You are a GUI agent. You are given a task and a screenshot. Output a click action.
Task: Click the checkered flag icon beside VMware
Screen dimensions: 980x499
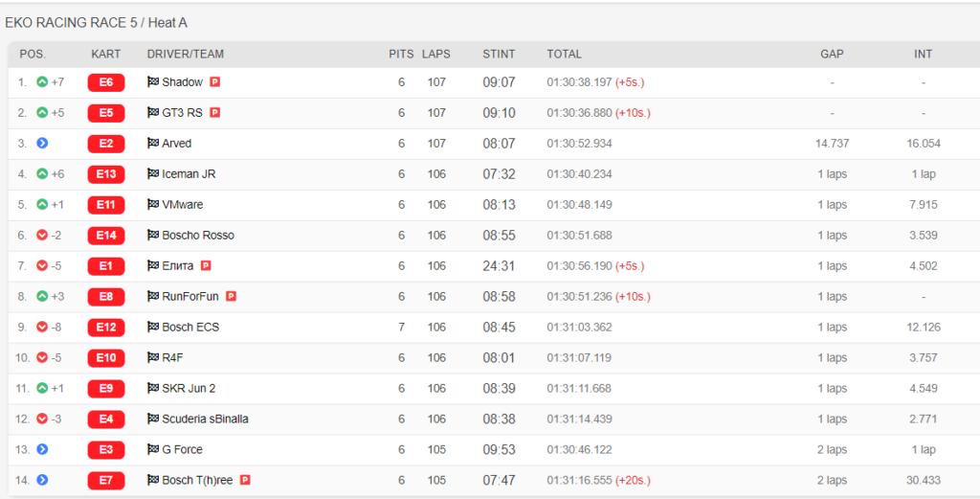pos(152,204)
